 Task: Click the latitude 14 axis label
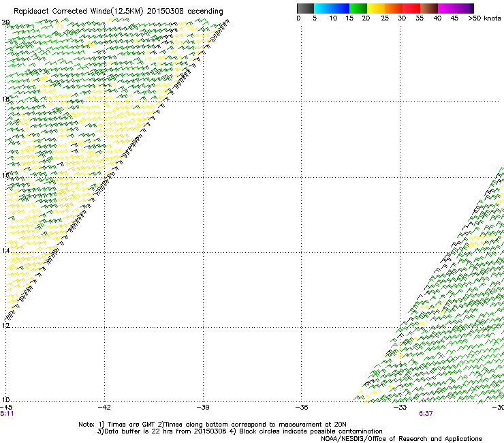point(5,250)
